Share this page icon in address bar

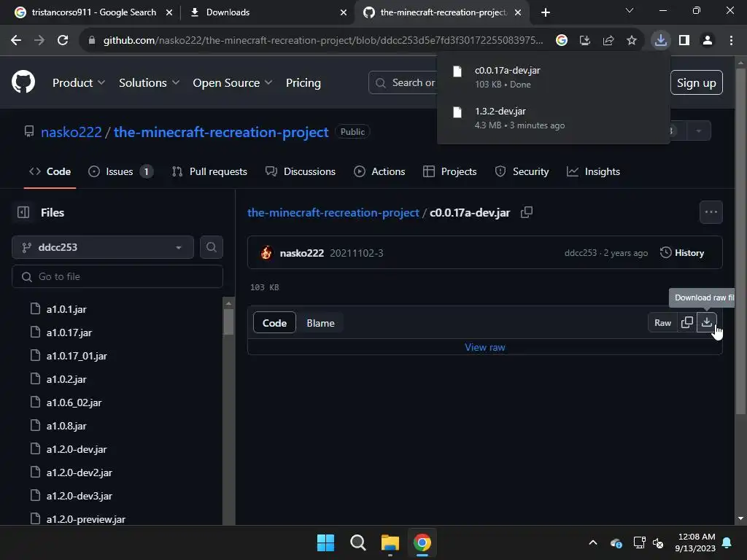pyautogui.click(x=608, y=41)
